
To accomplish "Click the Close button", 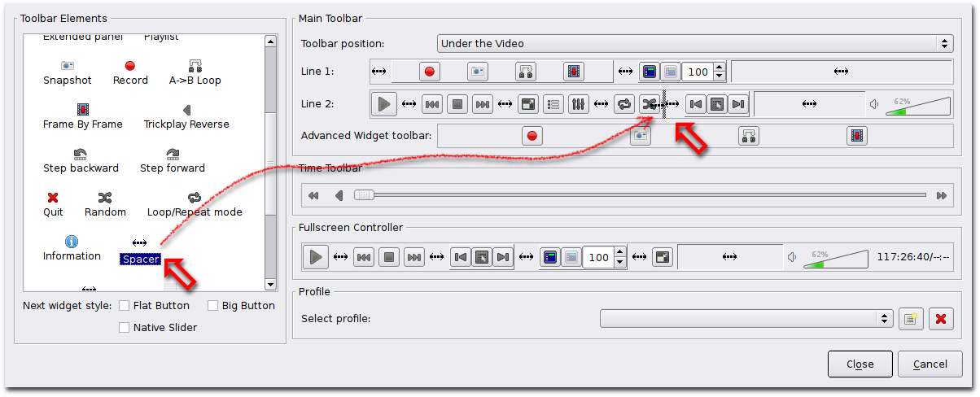I will (860, 364).
